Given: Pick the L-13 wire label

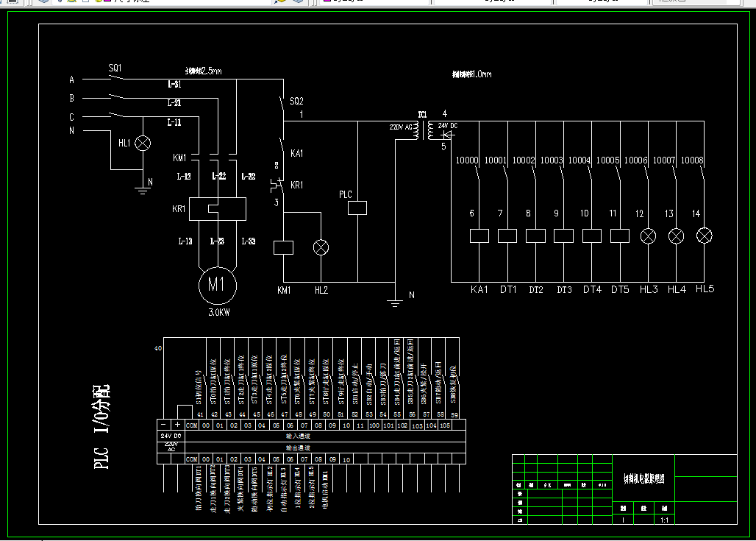Looking at the screenshot, I should point(185,241).
